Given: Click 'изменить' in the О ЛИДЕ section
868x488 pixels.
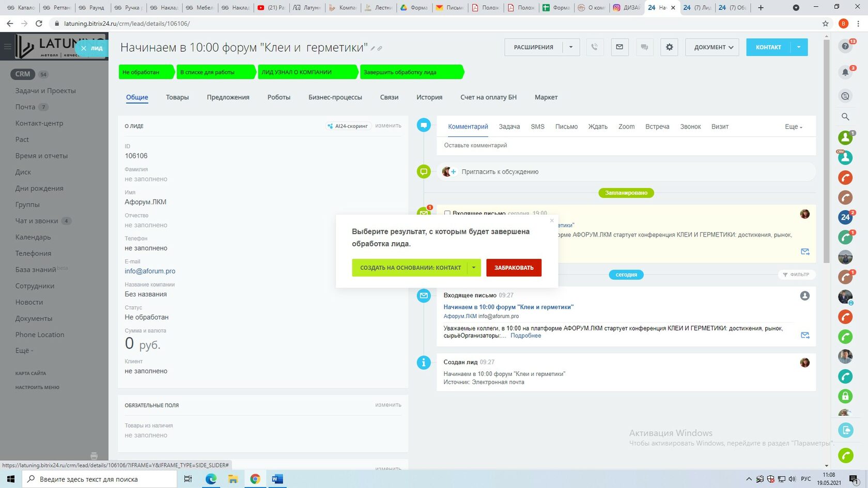Looking at the screenshot, I should [388, 125].
